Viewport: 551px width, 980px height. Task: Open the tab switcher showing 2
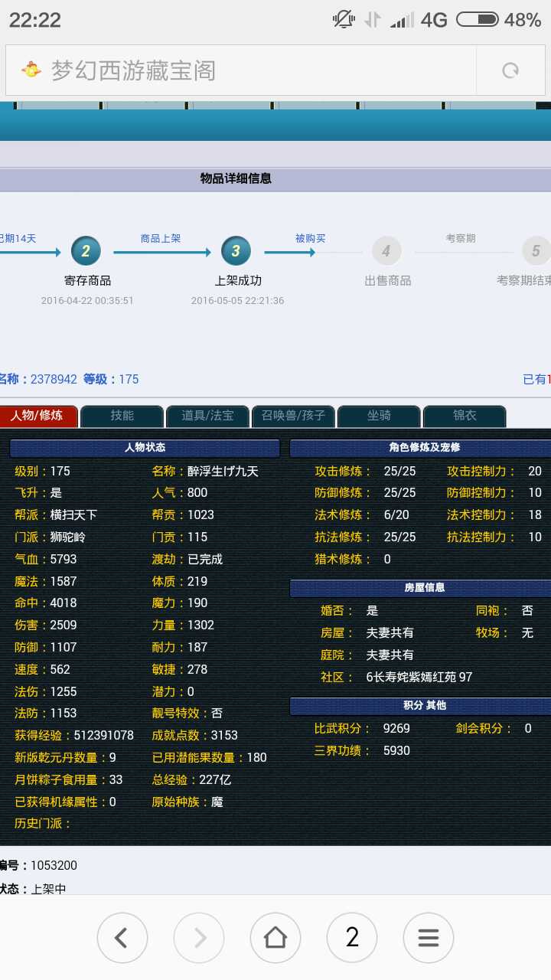coord(352,937)
